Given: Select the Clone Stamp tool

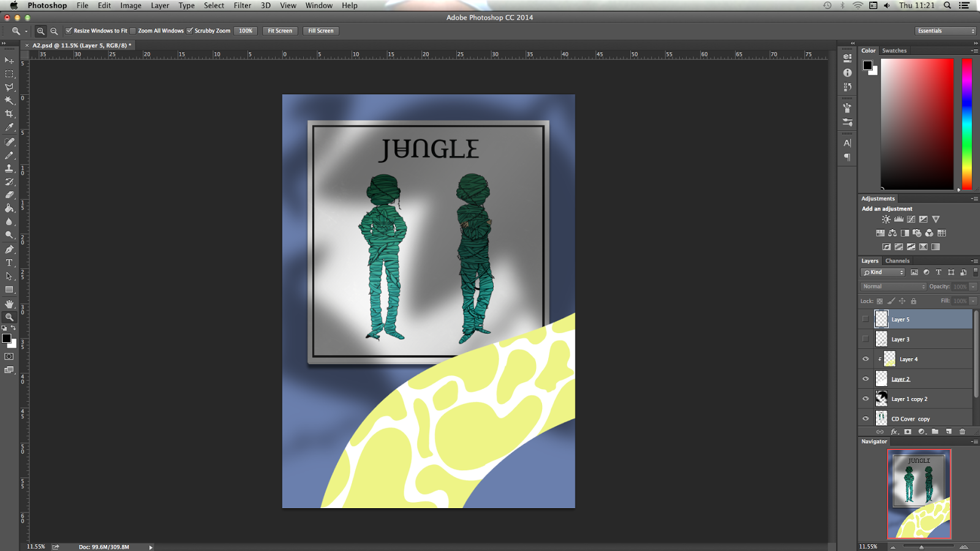Looking at the screenshot, I should coord(9,168).
